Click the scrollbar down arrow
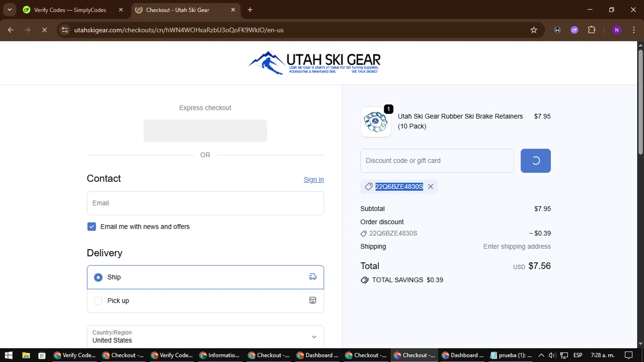Image resolution: width=644 pixels, height=362 pixels. [x=641, y=344]
